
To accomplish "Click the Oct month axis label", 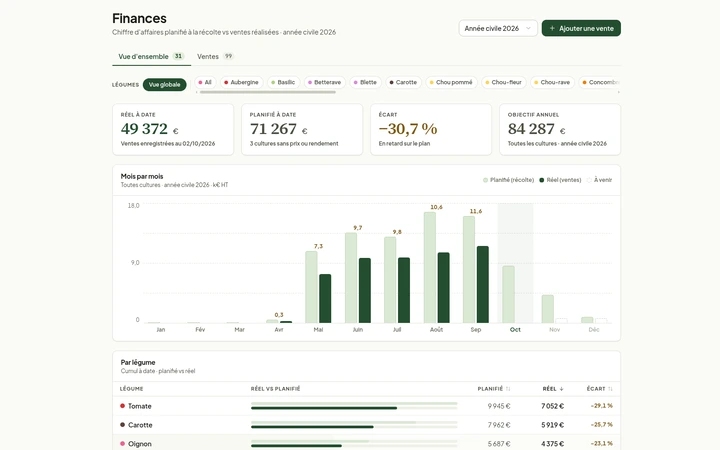I will 515,330.
